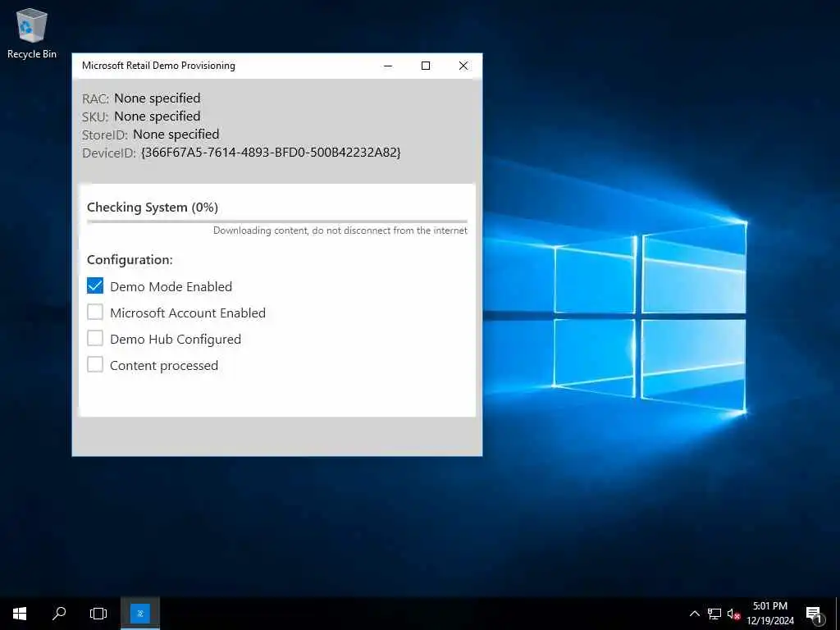
Task: Maximize the Retail Demo Provisioning window
Action: coord(426,66)
